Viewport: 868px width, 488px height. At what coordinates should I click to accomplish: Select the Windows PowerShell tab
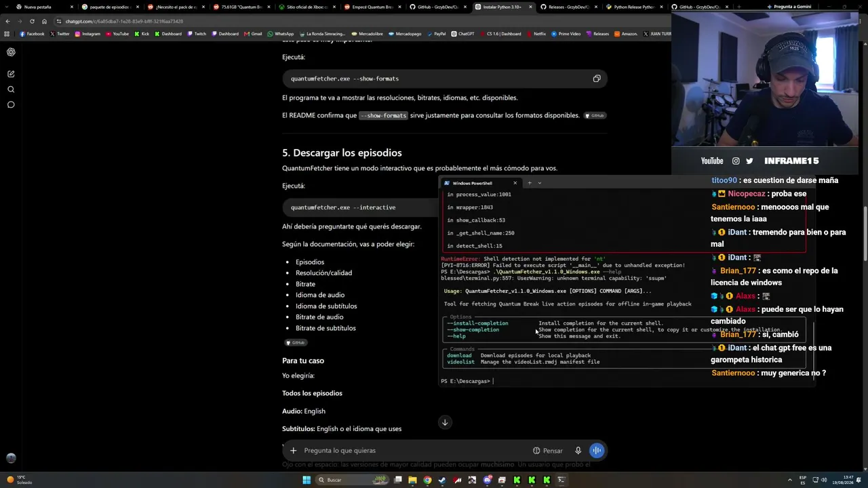480,183
